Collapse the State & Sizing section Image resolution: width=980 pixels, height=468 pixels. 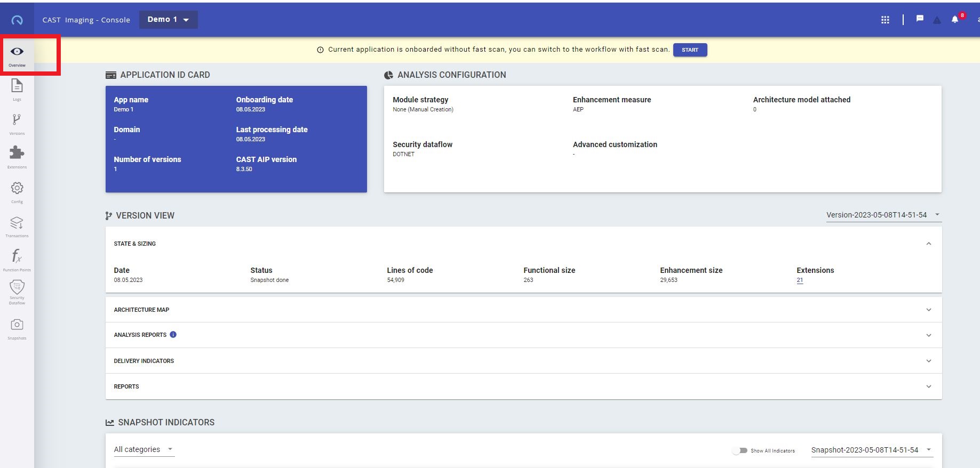[x=929, y=244]
